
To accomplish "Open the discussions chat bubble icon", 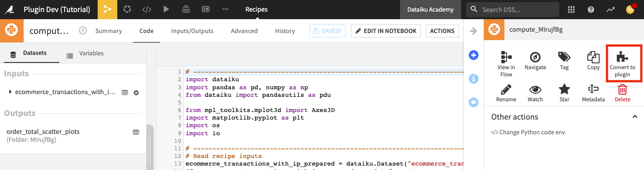I will click(474, 102).
